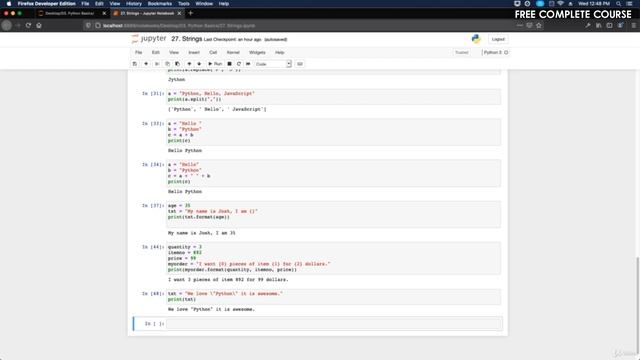Open macOS Spotlight search icon
This screenshot has height=360, width=640.
[x=619, y=4]
